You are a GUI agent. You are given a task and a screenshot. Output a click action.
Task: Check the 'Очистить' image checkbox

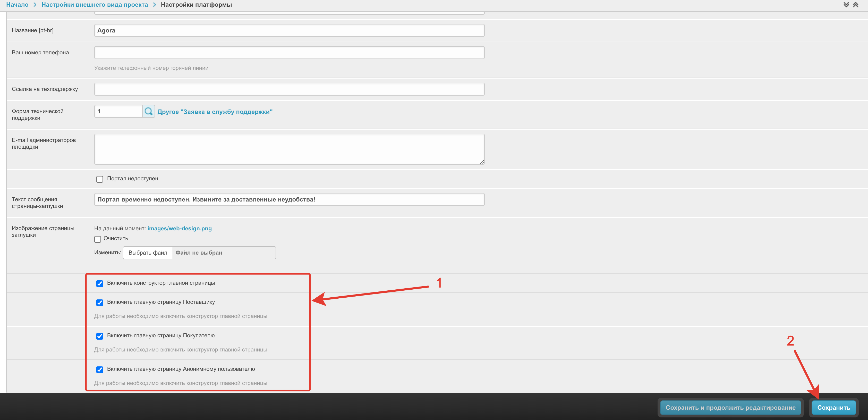click(98, 239)
